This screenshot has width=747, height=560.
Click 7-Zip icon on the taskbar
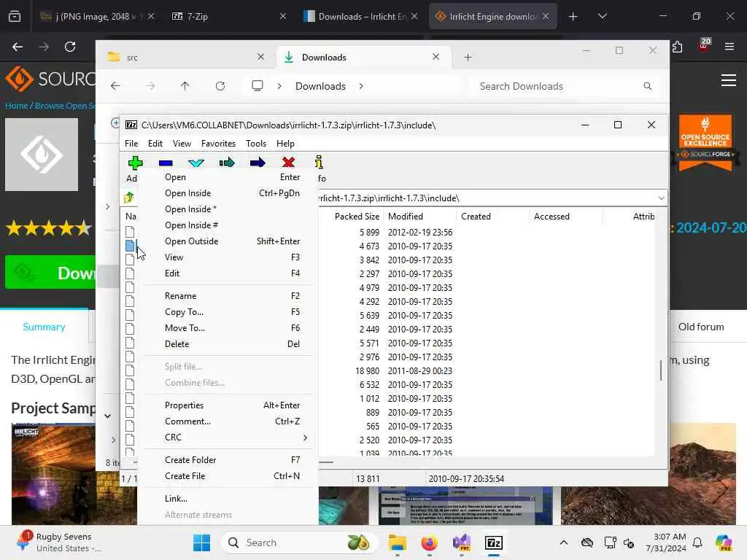pos(494,542)
